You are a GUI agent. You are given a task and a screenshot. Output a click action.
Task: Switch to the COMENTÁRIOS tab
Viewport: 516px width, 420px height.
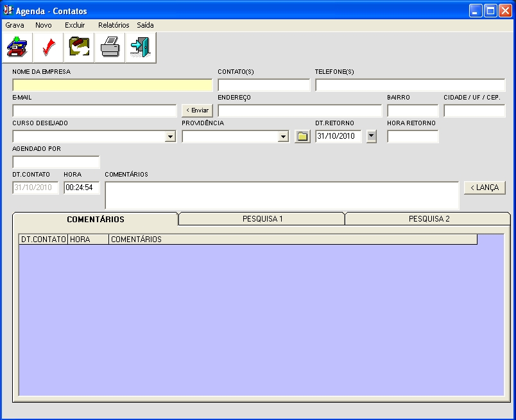96,219
